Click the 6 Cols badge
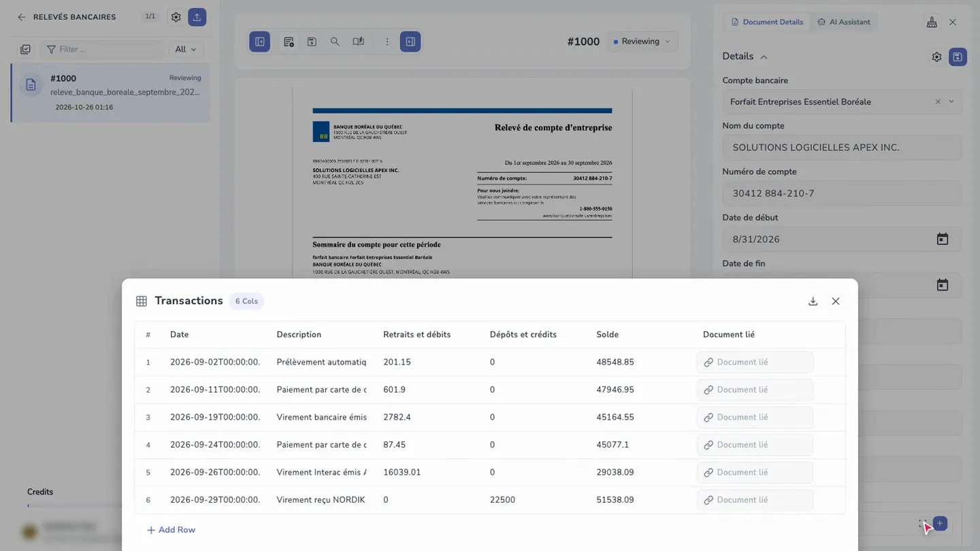The image size is (980, 551). pos(246,301)
